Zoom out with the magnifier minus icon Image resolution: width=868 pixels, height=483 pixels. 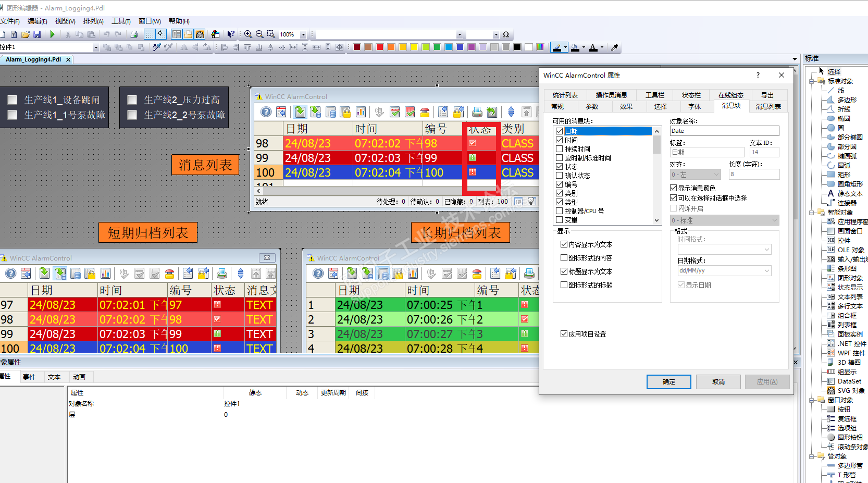(259, 34)
